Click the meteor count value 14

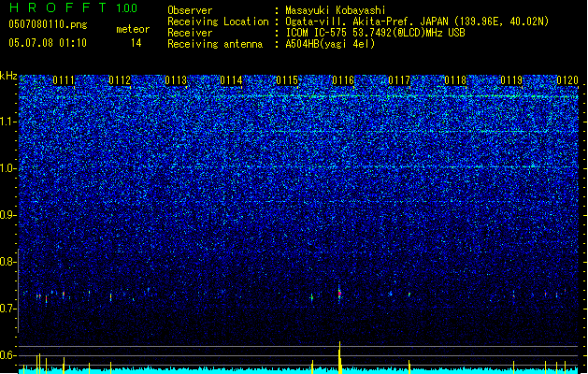pos(136,43)
